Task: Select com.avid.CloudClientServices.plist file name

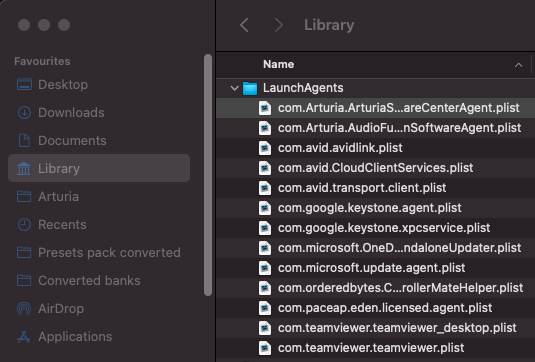Action: click(375, 168)
